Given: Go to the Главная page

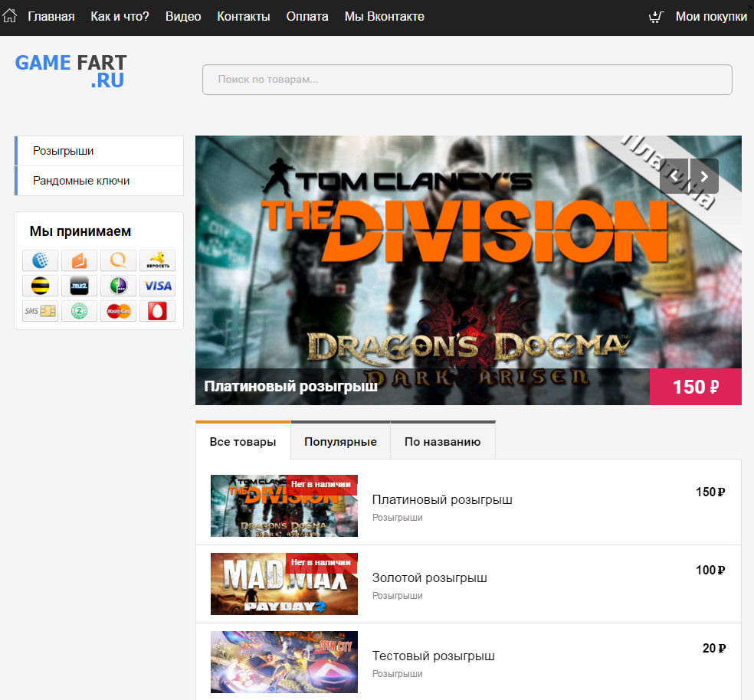Looking at the screenshot, I should coord(51,16).
